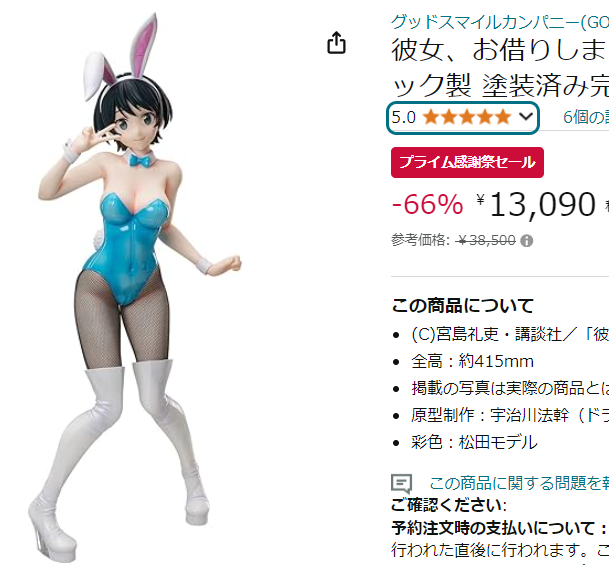Expand the rating breakdown chevron arrow

click(526, 116)
